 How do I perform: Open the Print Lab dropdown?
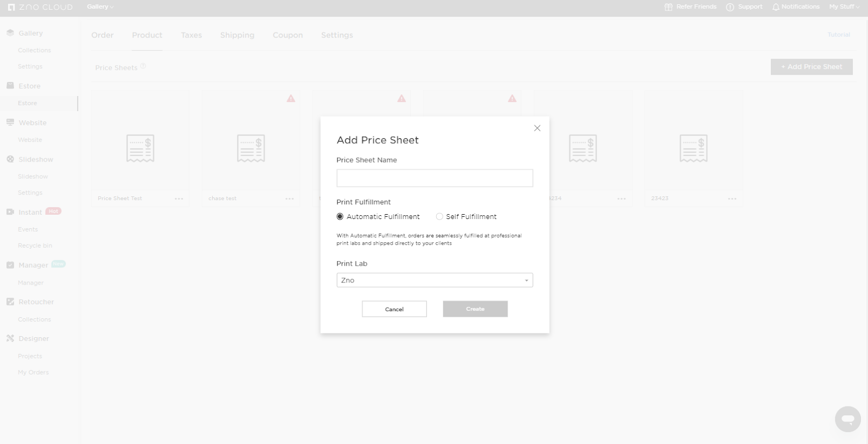pyautogui.click(x=435, y=280)
